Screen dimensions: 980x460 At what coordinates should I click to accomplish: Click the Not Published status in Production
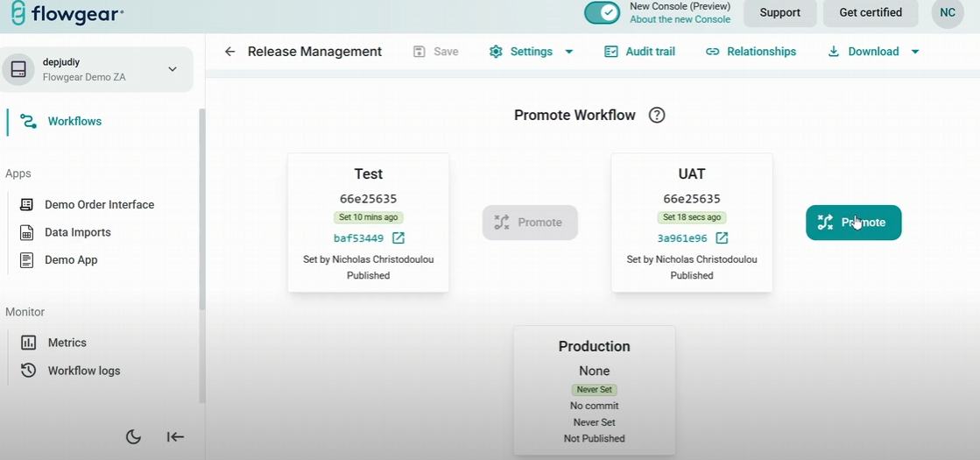[595, 438]
